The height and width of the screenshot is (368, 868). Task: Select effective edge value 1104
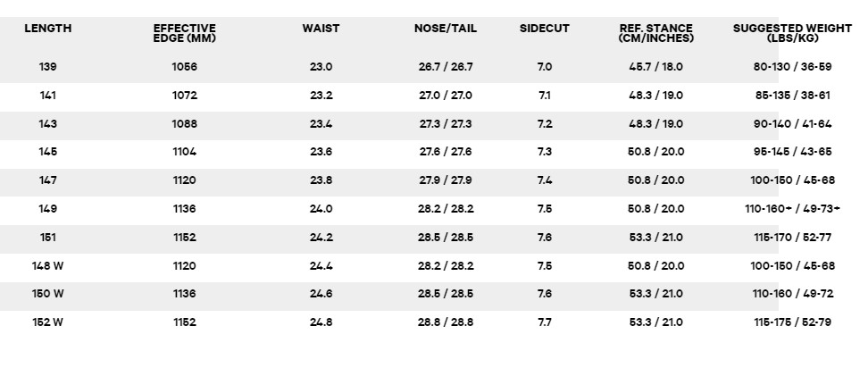pos(184,152)
